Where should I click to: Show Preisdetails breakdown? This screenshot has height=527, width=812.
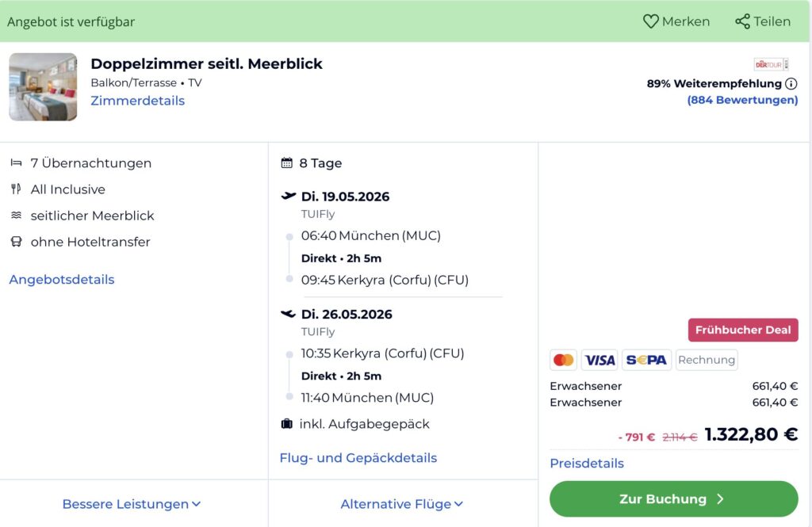point(587,463)
